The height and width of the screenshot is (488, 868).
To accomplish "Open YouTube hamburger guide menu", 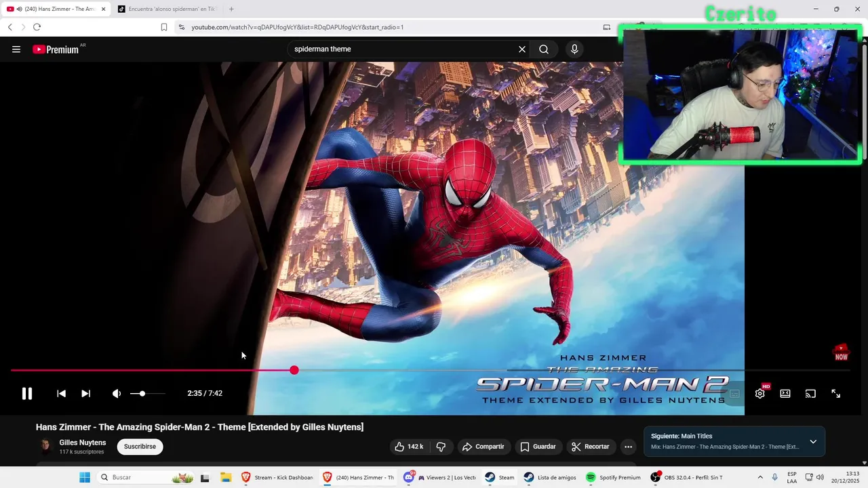I will pos(16,49).
